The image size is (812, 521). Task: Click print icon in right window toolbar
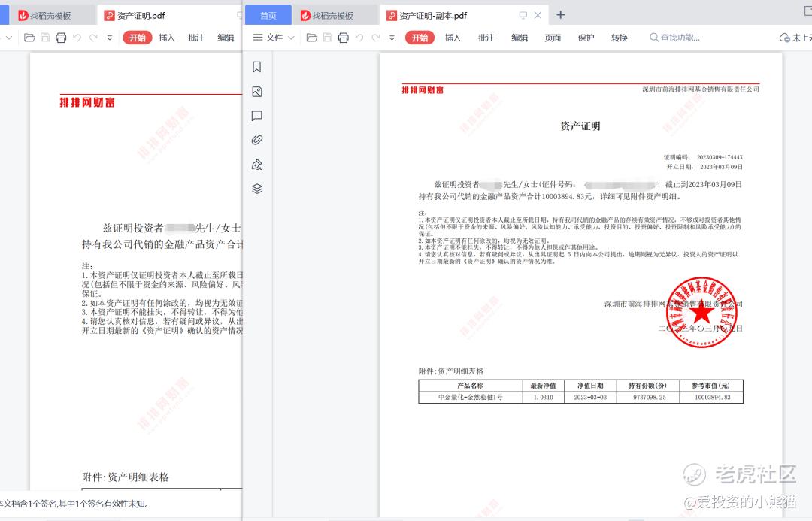[x=343, y=38]
